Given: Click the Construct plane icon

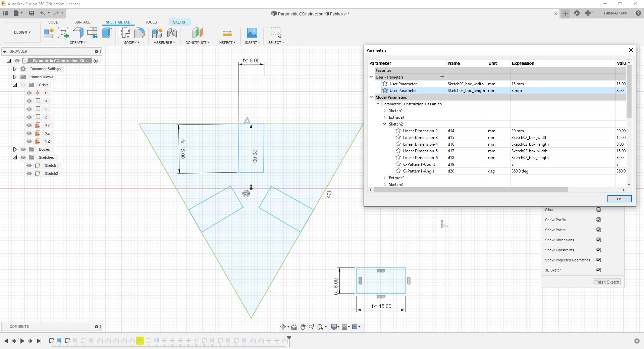Looking at the screenshot, I should pos(197,33).
